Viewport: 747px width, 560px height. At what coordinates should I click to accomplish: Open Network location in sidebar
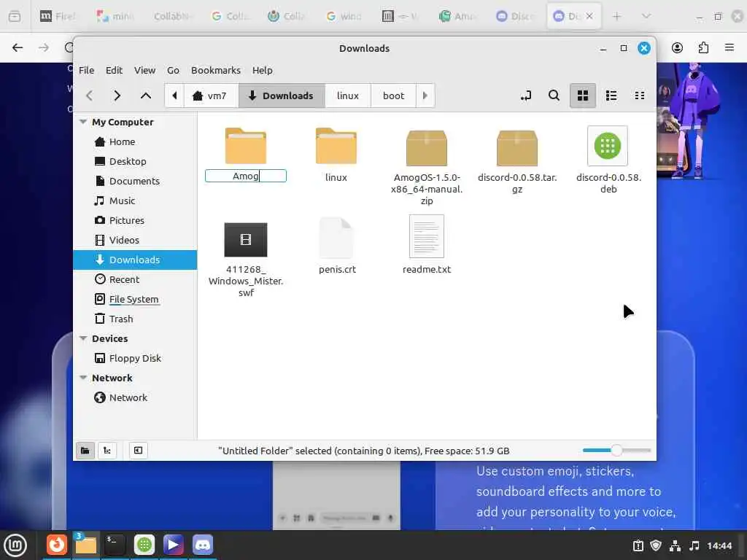pos(135,397)
